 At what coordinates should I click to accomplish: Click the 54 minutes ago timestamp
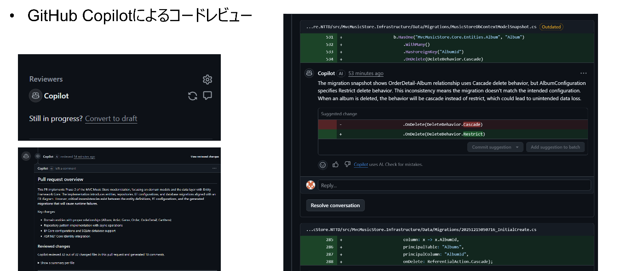[x=84, y=157]
